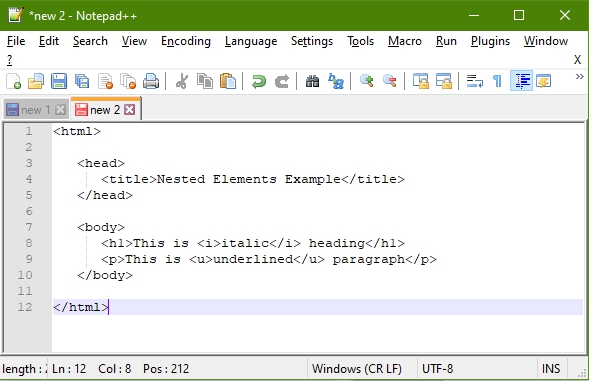Create a new document with toolbar icon
This screenshot has width=589, height=381.
tap(14, 81)
